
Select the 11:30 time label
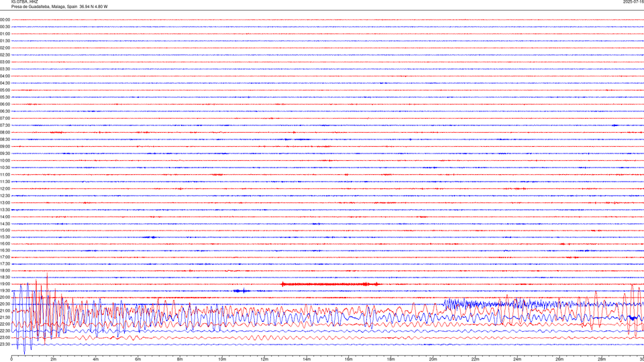point(5,182)
